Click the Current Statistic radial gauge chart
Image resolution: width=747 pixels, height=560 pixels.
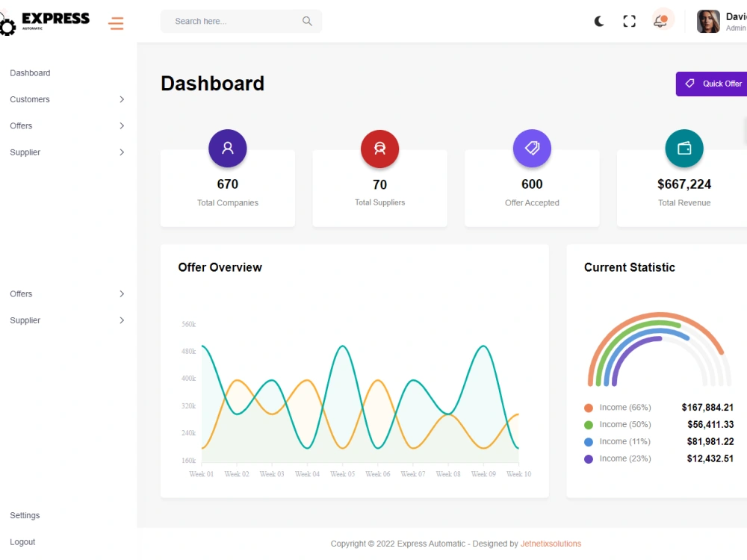coord(660,349)
